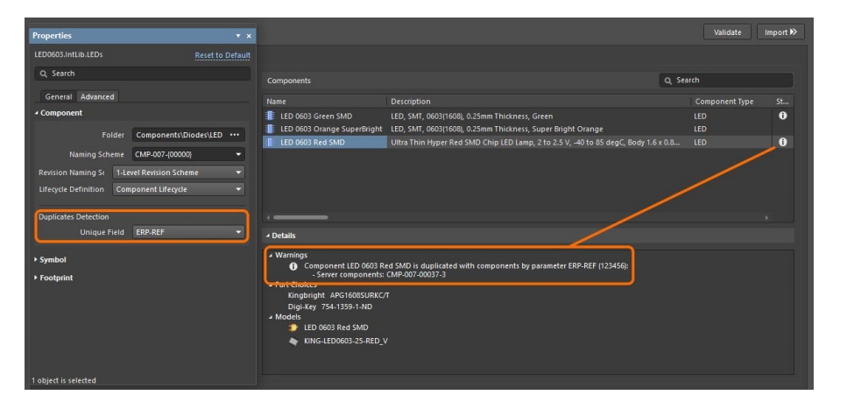Click the Import button

click(780, 32)
